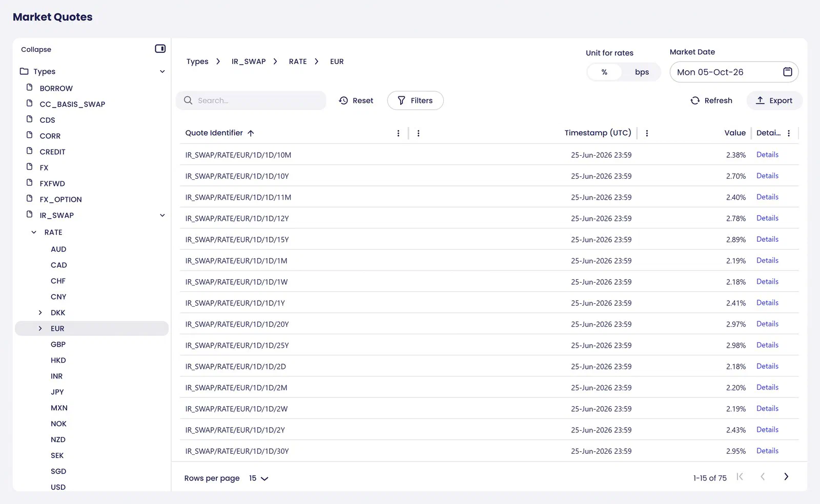
Task: Click the BORROW document icon
Action: click(x=30, y=87)
